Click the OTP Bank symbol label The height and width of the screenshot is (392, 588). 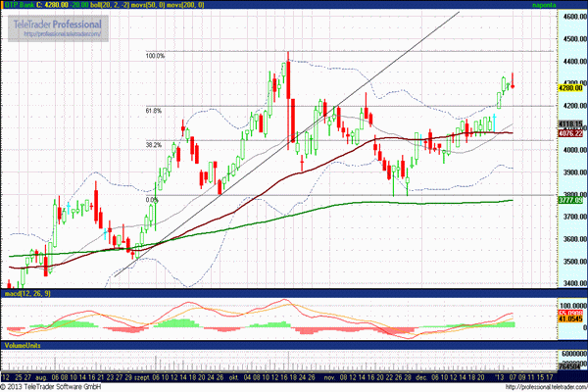pyautogui.click(x=20, y=6)
